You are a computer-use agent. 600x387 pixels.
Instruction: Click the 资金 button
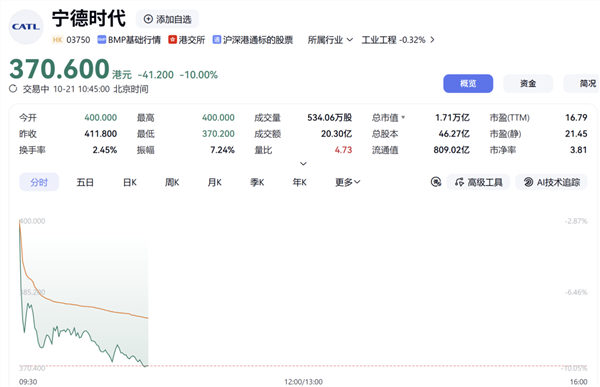tap(528, 83)
